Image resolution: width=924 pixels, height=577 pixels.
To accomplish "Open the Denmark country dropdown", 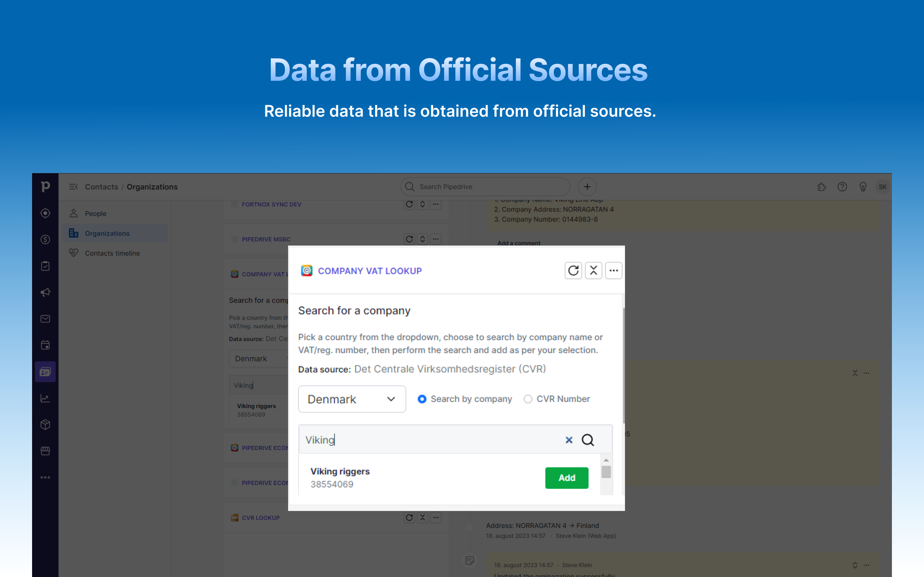I will [x=352, y=399].
